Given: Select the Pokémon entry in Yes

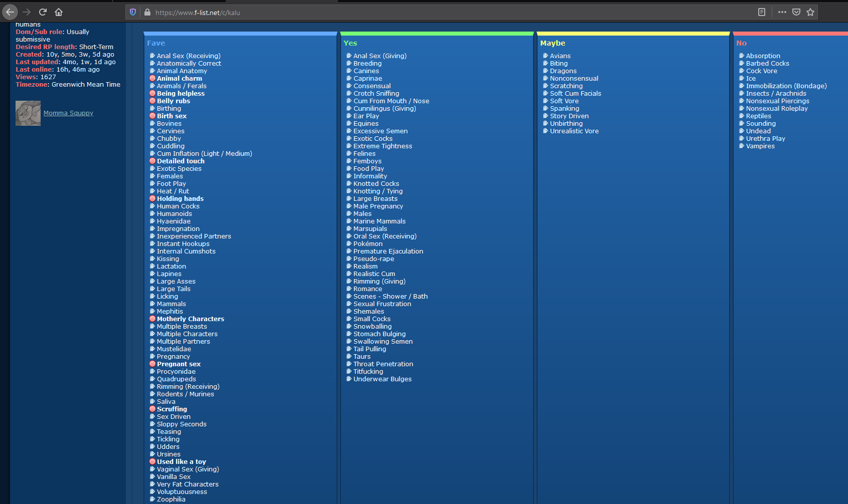Looking at the screenshot, I should pyautogui.click(x=368, y=243).
